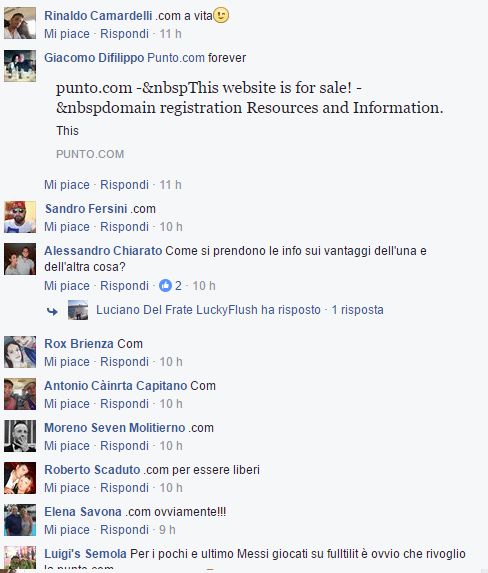488x573 pixels.
Task: Click Luciano Del Frate's small avatar thumbnail
Action: point(78,310)
